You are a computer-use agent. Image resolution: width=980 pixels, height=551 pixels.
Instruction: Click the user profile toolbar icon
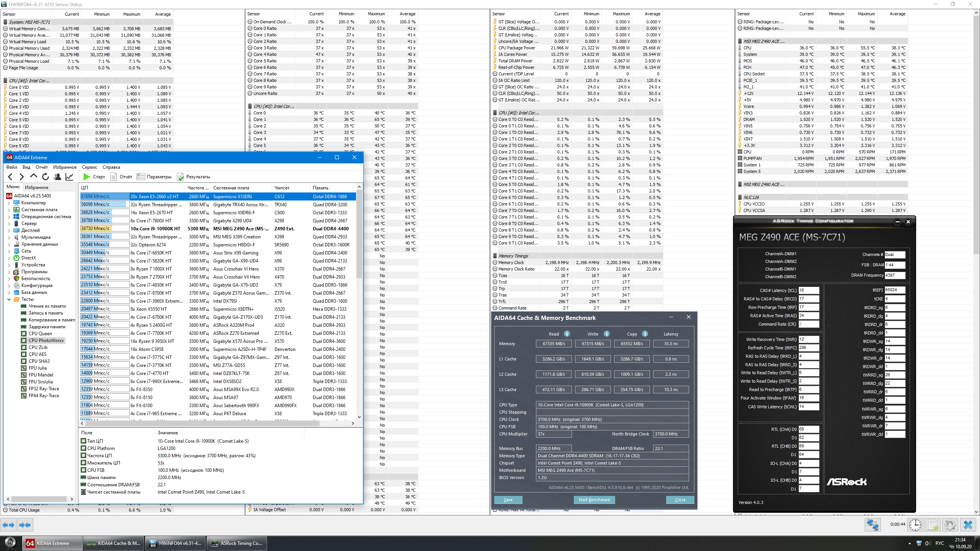(x=57, y=177)
